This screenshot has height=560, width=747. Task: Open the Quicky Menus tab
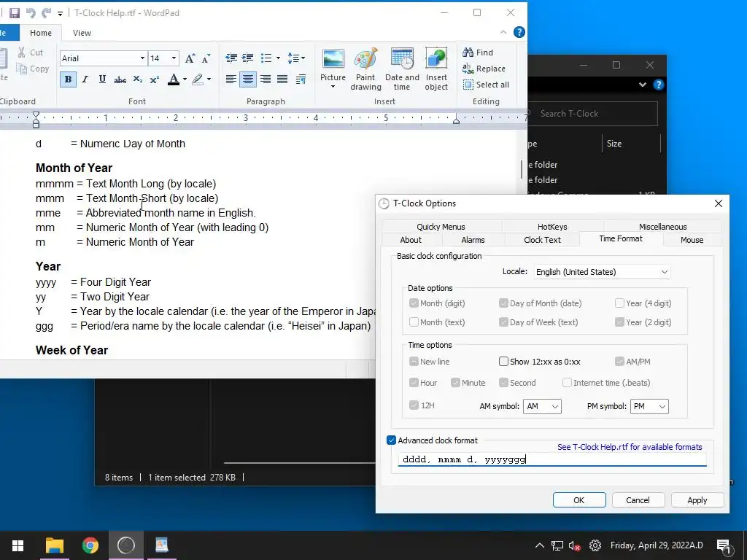coord(441,227)
